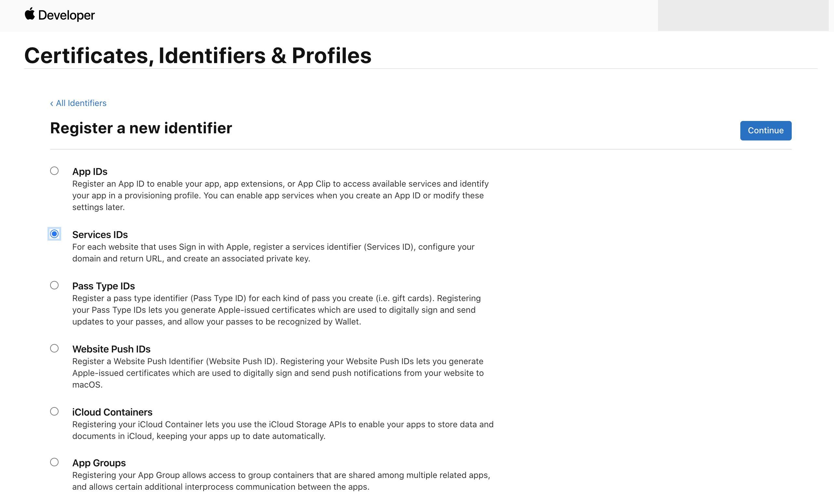Click the iCloud Containers heading label
This screenshot has width=834, height=504.
click(112, 412)
